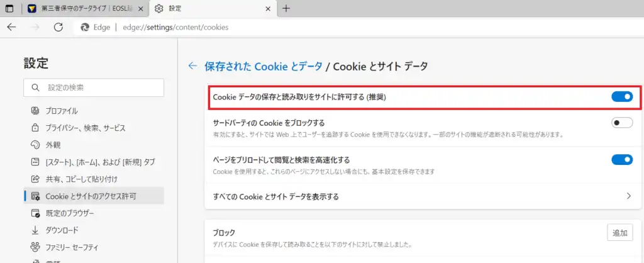Open the 保存された Cookie とデータ breadcrumb link
Screen dimensions: 644x263
(x=264, y=66)
